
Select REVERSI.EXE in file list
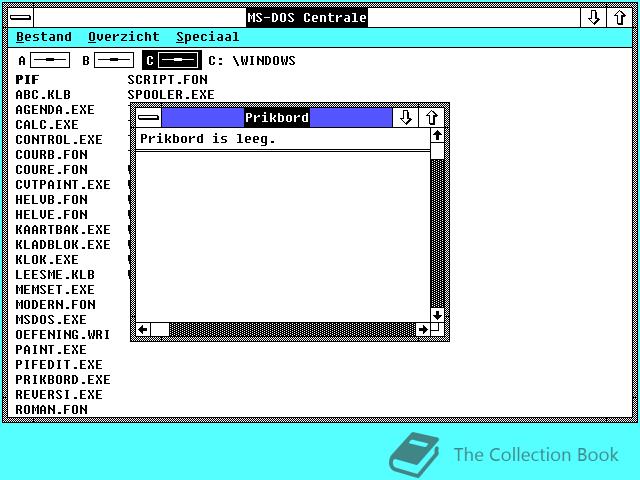tap(59, 395)
